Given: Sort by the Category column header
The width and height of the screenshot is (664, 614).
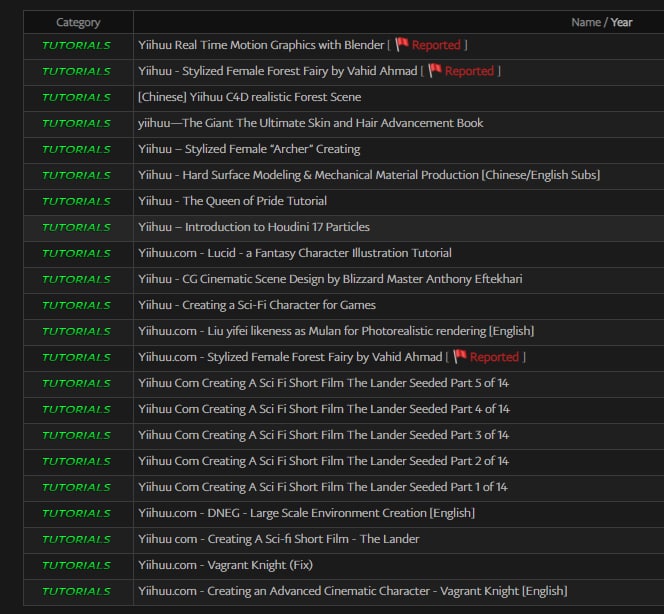Looking at the screenshot, I should coord(78,22).
